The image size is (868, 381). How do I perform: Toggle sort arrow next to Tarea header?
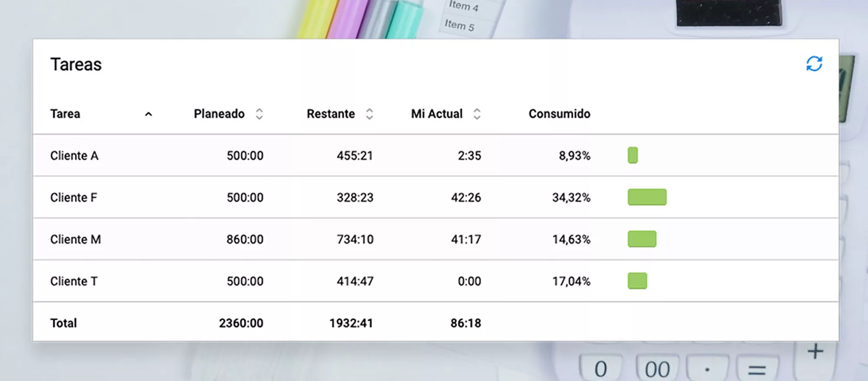148,114
